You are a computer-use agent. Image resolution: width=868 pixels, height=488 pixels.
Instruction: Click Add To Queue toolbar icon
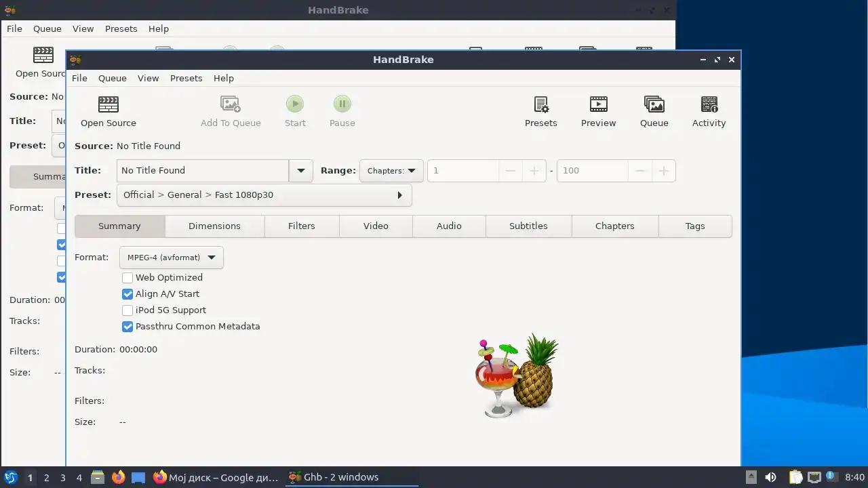tap(231, 112)
